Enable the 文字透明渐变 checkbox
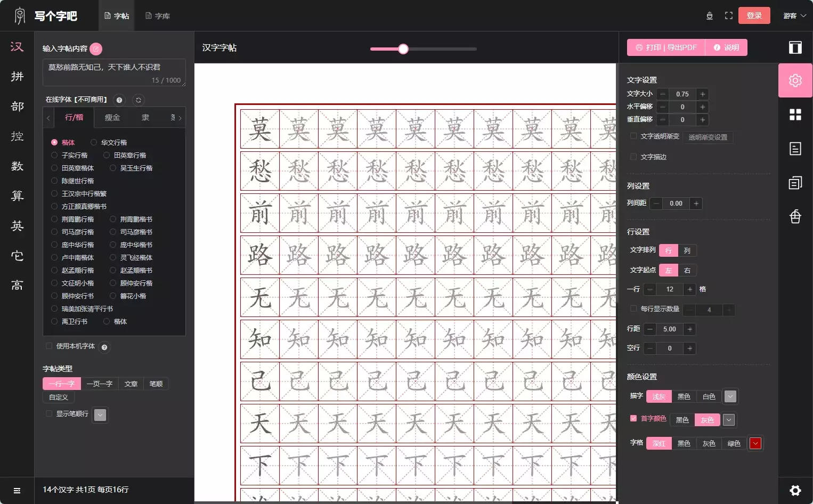The image size is (813, 504). [x=633, y=136]
